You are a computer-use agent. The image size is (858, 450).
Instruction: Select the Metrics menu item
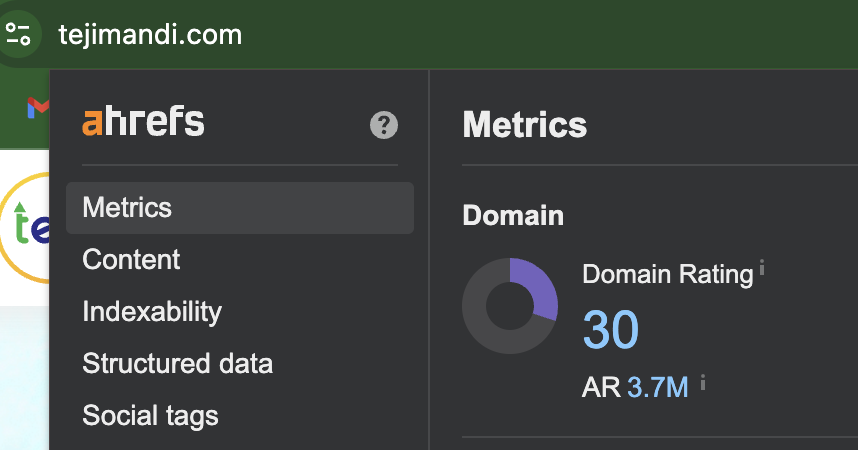point(240,208)
